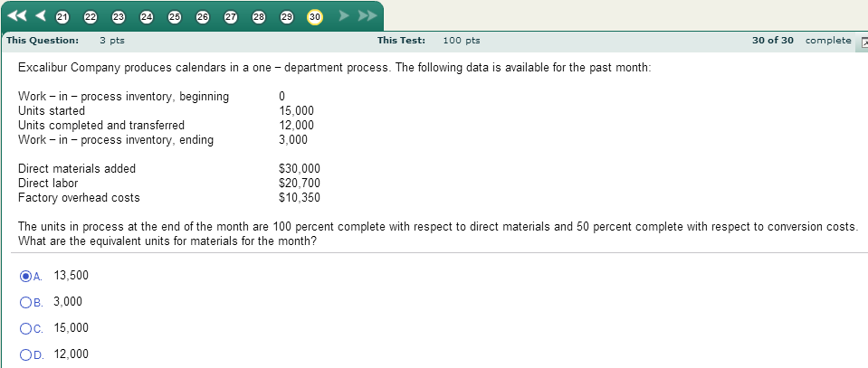Click the '30 of 30' progress text
Screen dimensions: 868x368
pos(773,41)
